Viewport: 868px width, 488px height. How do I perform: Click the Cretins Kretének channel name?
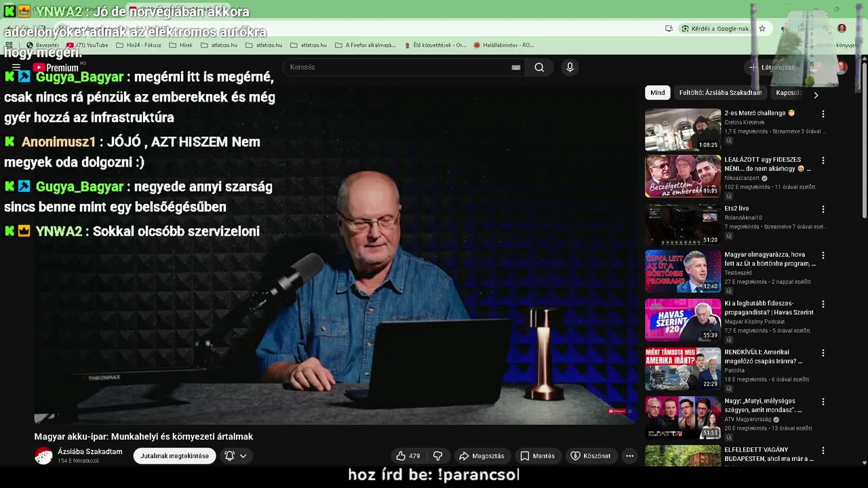coord(744,123)
